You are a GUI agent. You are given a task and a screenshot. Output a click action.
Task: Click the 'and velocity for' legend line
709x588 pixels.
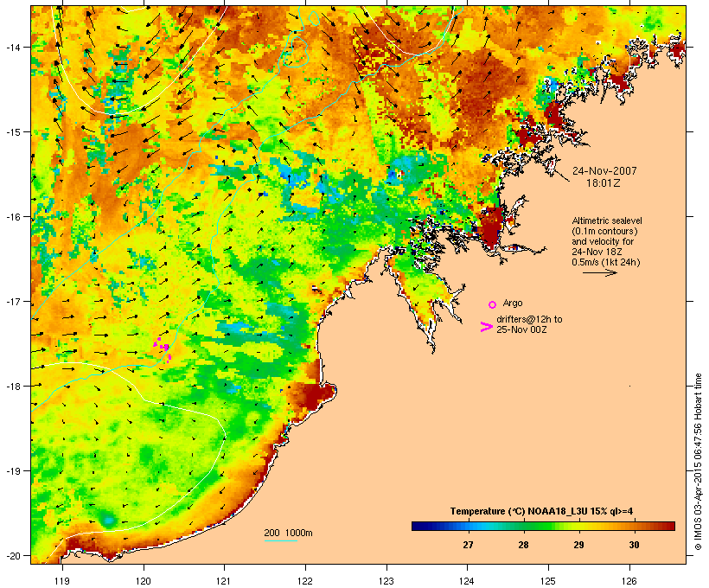coord(603,241)
